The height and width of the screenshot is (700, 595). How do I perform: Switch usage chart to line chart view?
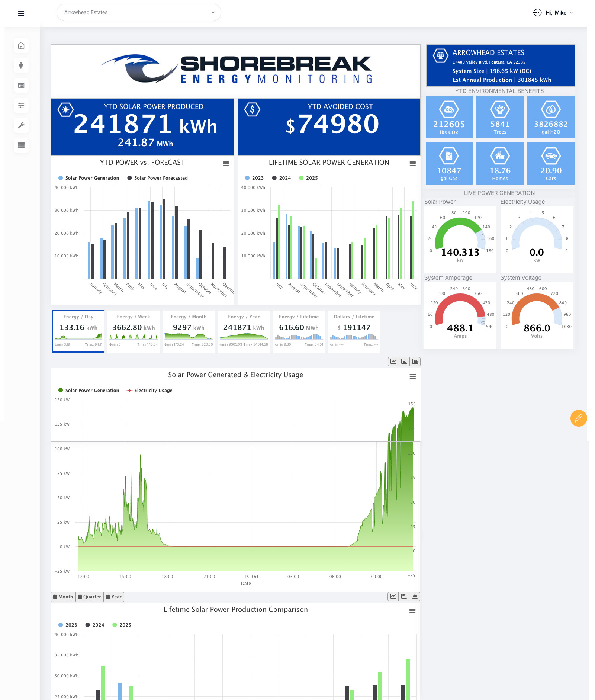pos(393,362)
